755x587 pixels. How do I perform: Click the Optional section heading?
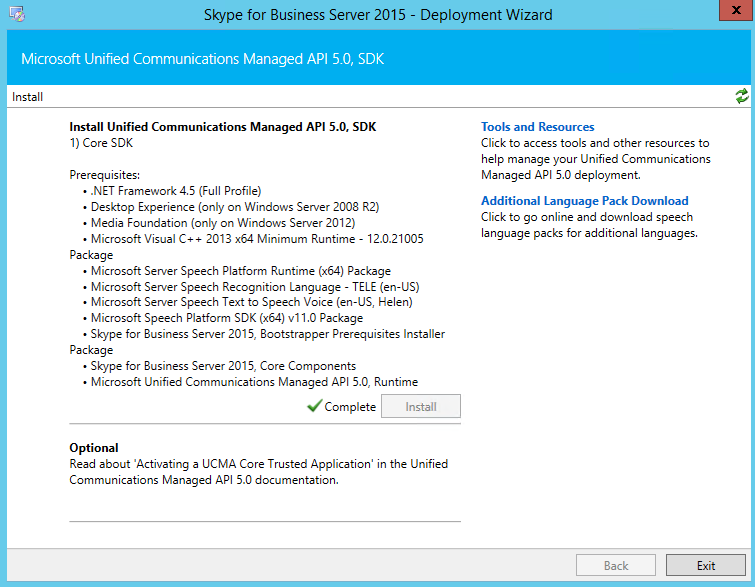[x=94, y=448]
